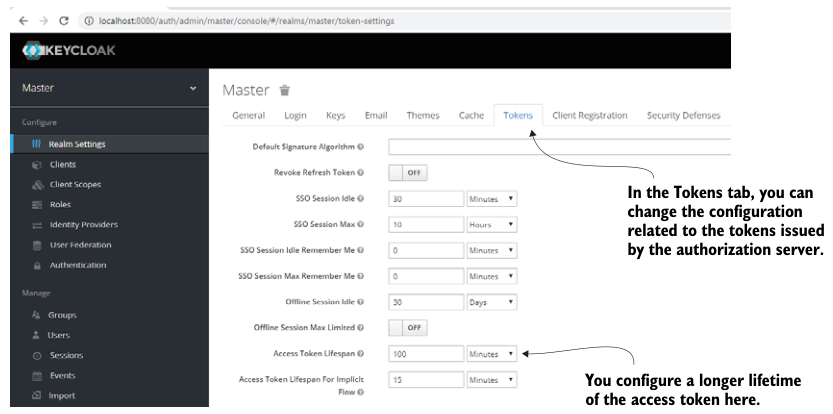Select the Tokens tab
Viewport: 833px width, 414px height.
pyautogui.click(x=518, y=115)
